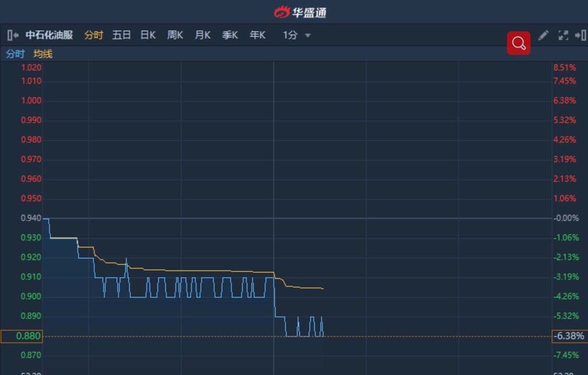This screenshot has width=588, height=375.
Task: Click the highlighted 0.880 current price label
Action: pyautogui.click(x=22, y=336)
